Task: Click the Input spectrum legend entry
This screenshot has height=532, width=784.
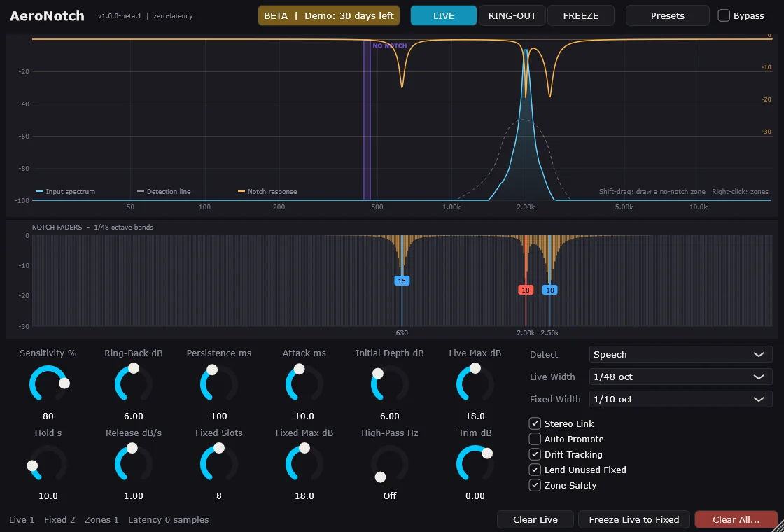Action: [66, 192]
